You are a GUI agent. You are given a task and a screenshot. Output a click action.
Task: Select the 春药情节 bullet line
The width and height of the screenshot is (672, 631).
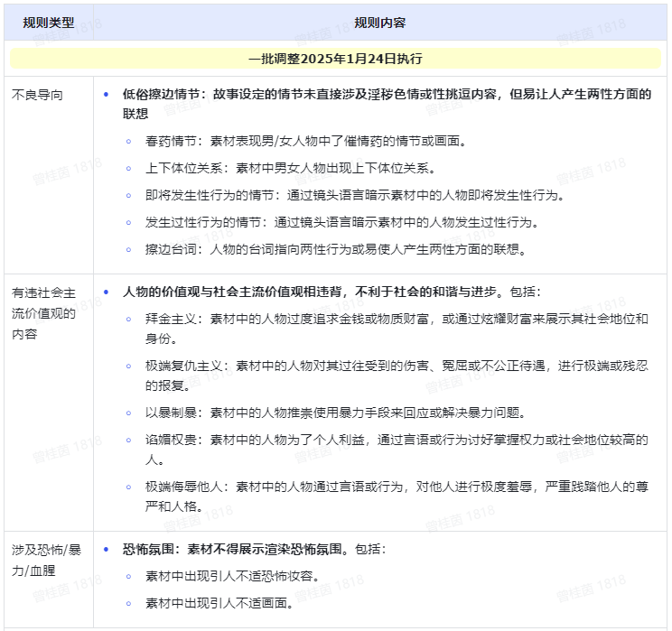305,141
